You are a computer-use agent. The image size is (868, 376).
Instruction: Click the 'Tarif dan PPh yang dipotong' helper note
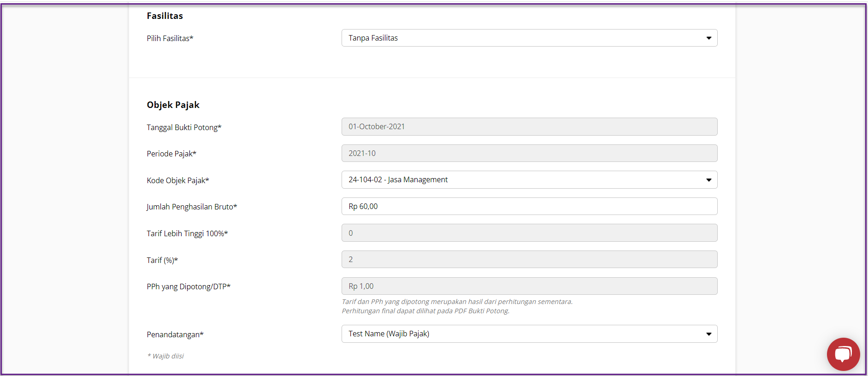point(457,302)
